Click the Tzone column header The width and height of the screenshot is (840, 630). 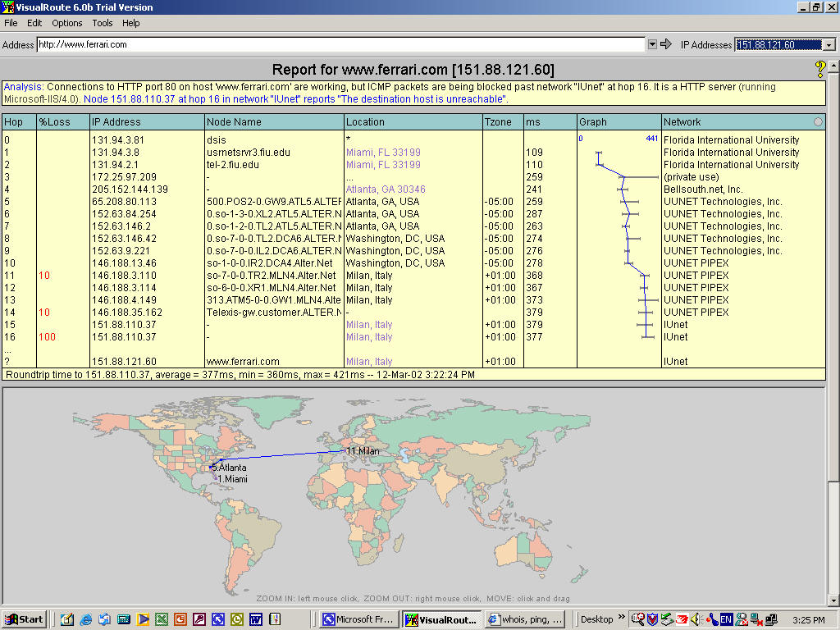click(x=503, y=121)
